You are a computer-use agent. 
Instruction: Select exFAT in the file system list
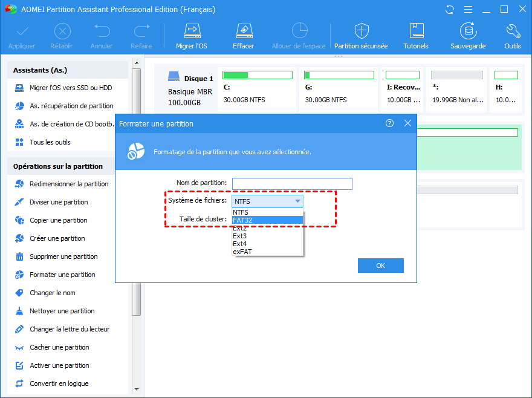coord(267,252)
